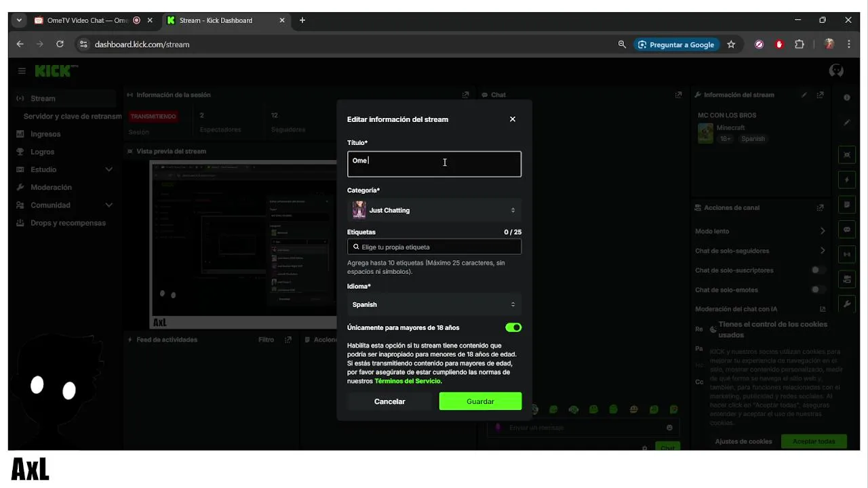Click the Cancelar button

390,401
